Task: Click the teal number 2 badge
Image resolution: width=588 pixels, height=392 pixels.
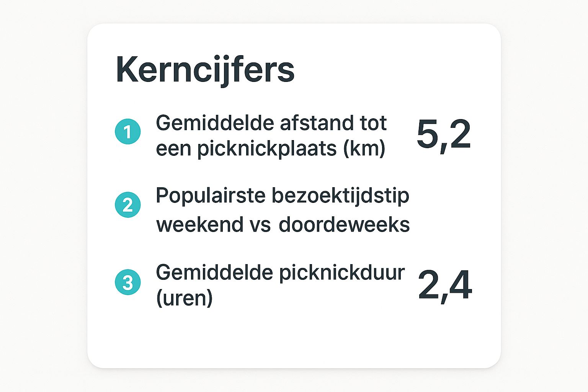Action: click(128, 205)
